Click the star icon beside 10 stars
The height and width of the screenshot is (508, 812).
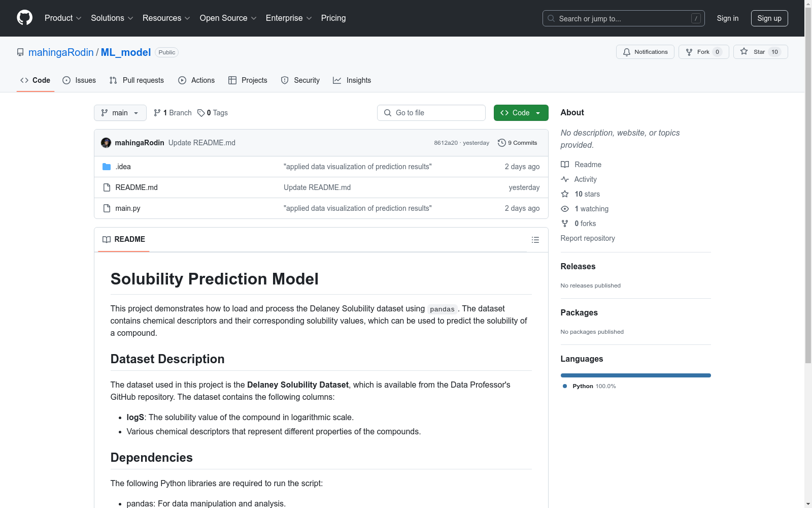click(x=565, y=194)
